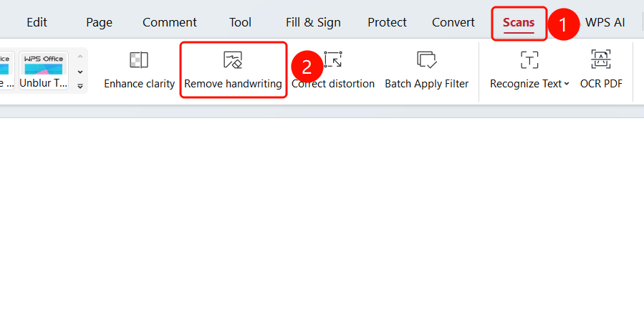Expand the Recognize Text dropdown arrow

click(567, 84)
